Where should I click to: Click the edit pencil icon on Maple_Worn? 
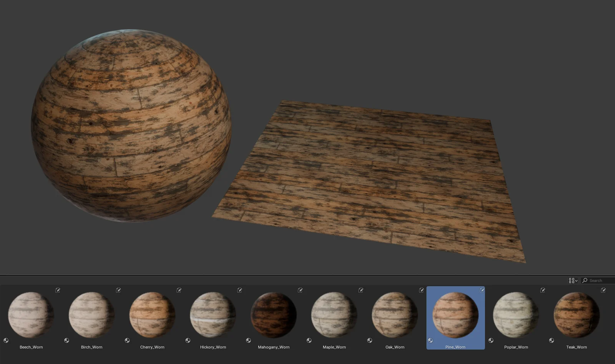click(361, 290)
